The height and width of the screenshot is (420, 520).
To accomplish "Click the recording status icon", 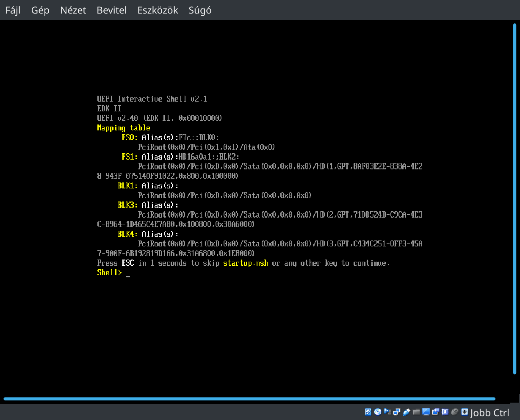I will point(436,412).
